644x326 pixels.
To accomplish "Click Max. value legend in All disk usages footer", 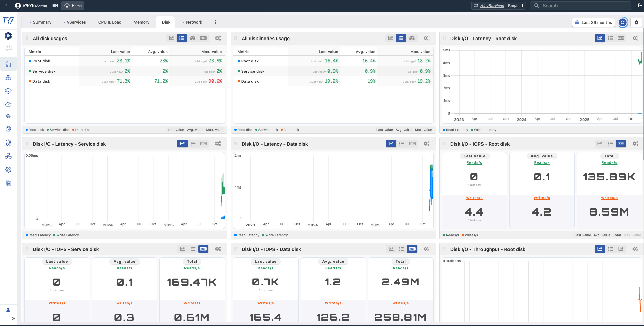I will click(x=215, y=130).
